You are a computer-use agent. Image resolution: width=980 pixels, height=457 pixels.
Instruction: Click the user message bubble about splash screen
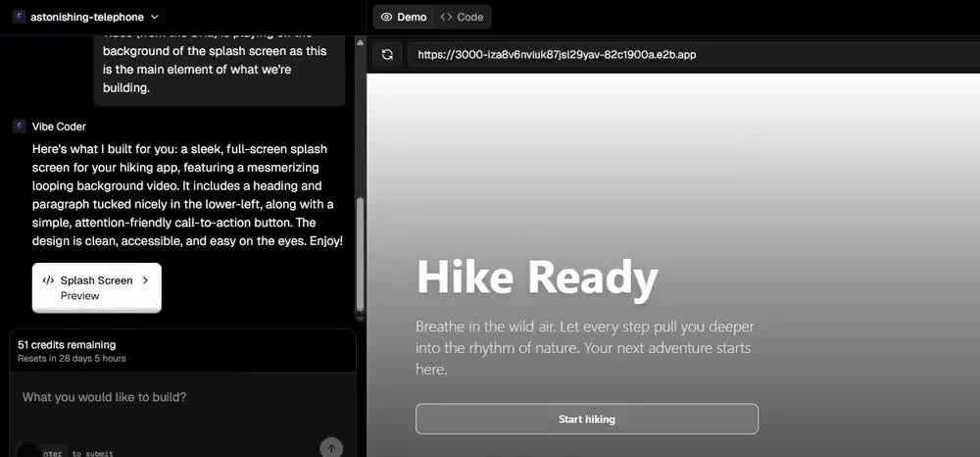220,70
